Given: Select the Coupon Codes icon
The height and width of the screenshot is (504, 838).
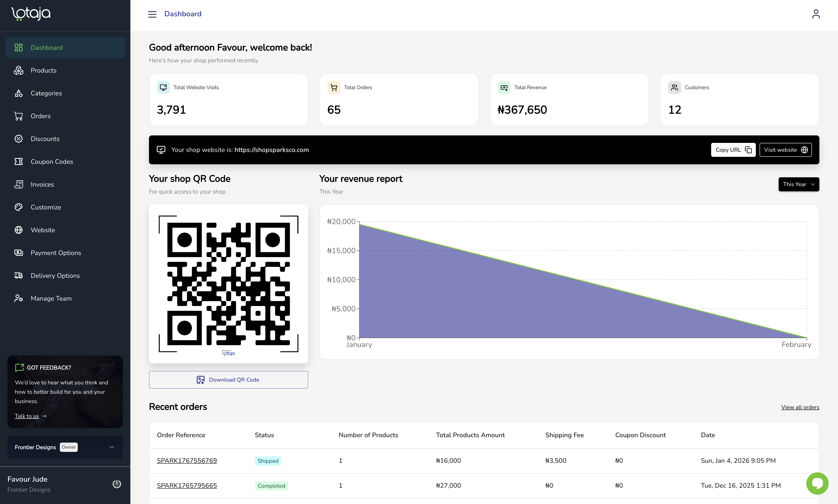Looking at the screenshot, I should [19, 162].
